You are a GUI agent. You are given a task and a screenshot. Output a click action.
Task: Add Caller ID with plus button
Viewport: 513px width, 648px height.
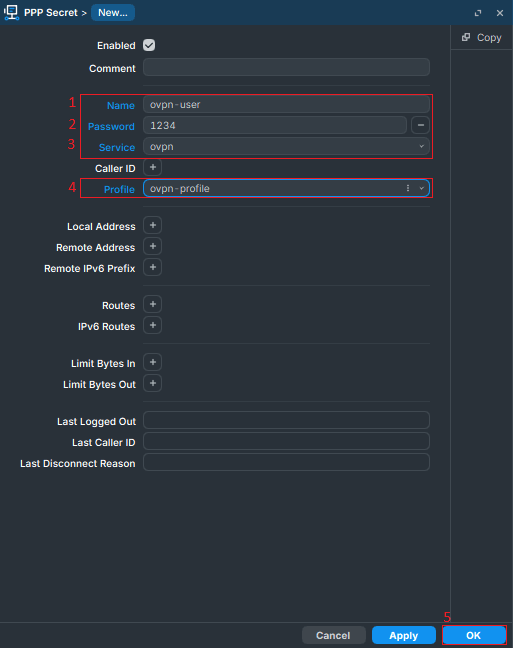click(153, 167)
